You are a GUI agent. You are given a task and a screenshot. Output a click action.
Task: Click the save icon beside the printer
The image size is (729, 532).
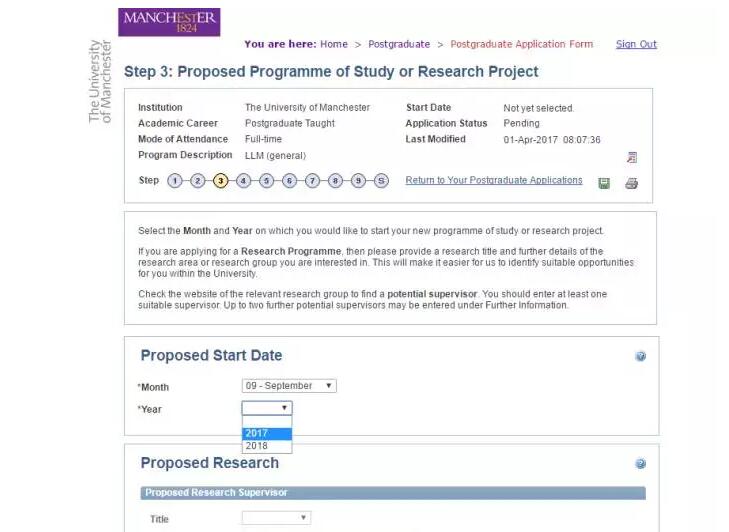604,183
